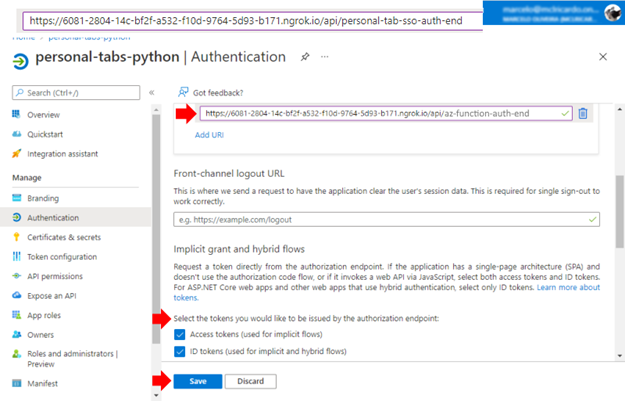This screenshot has height=401, width=625.
Task: Click the Front-channel logout URL heading
Action: pos(229,174)
